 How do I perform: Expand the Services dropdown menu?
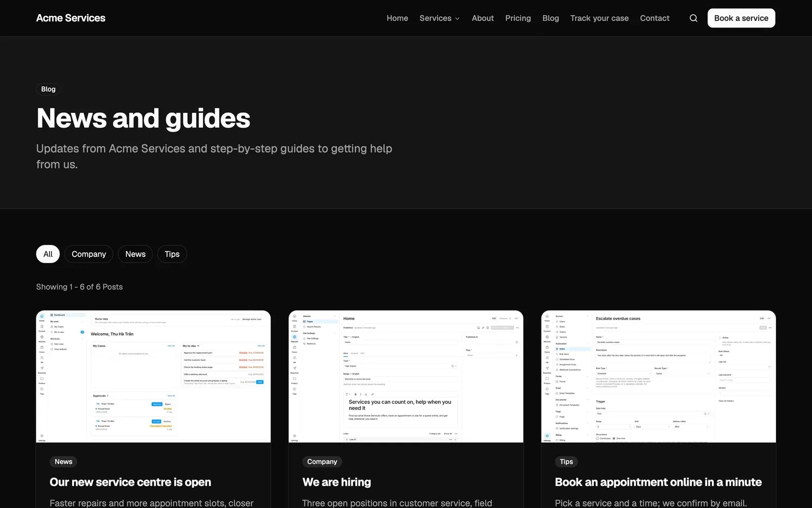click(x=439, y=18)
